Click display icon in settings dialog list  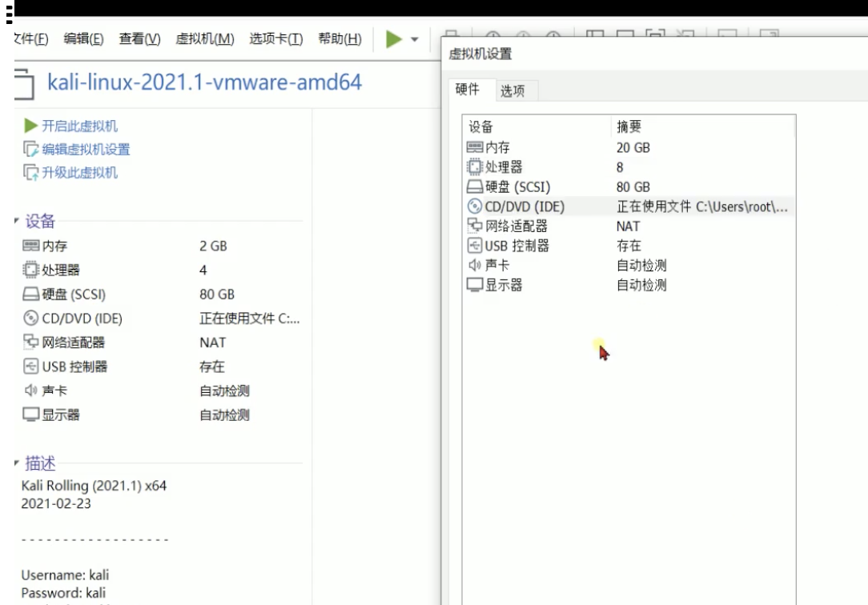pyautogui.click(x=474, y=285)
